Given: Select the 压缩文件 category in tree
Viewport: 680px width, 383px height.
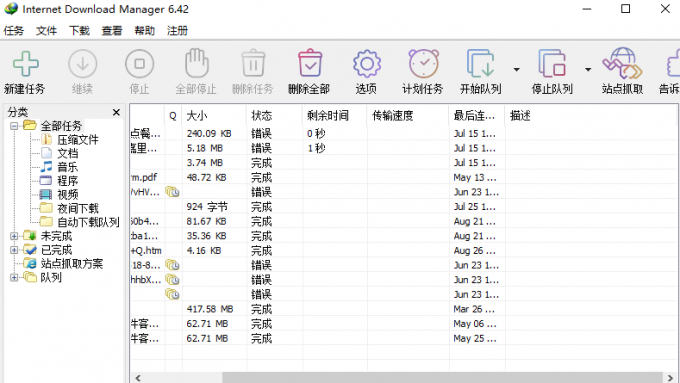Looking at the screenshot, I should pyautogui.click(x=78, y=140).
